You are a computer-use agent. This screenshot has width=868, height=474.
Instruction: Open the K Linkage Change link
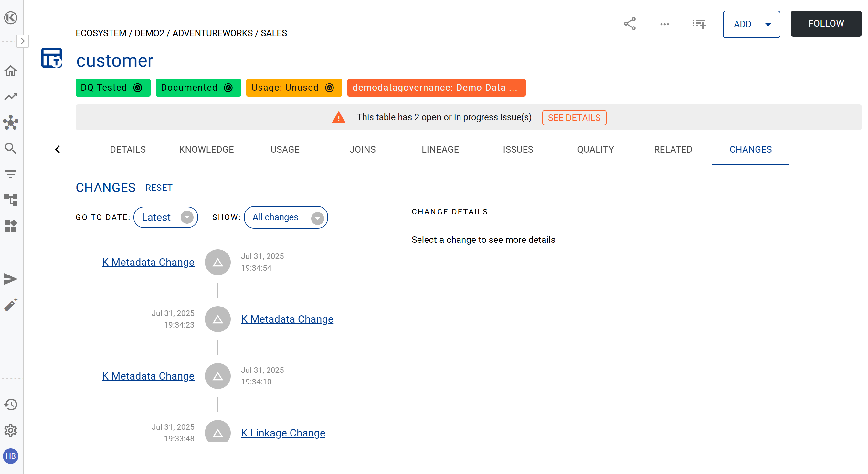pos(283,433)
